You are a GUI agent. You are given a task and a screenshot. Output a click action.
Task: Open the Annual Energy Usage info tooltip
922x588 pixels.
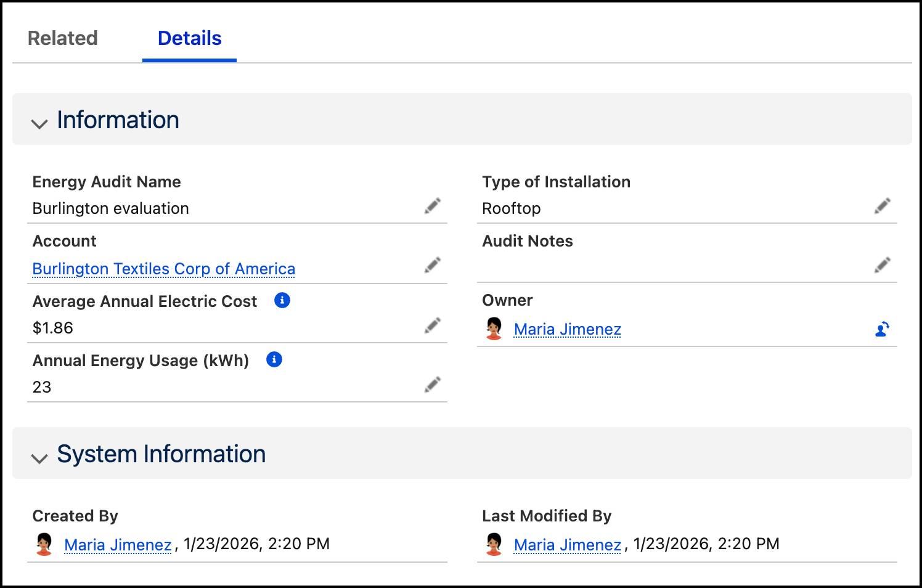[274, 359]
